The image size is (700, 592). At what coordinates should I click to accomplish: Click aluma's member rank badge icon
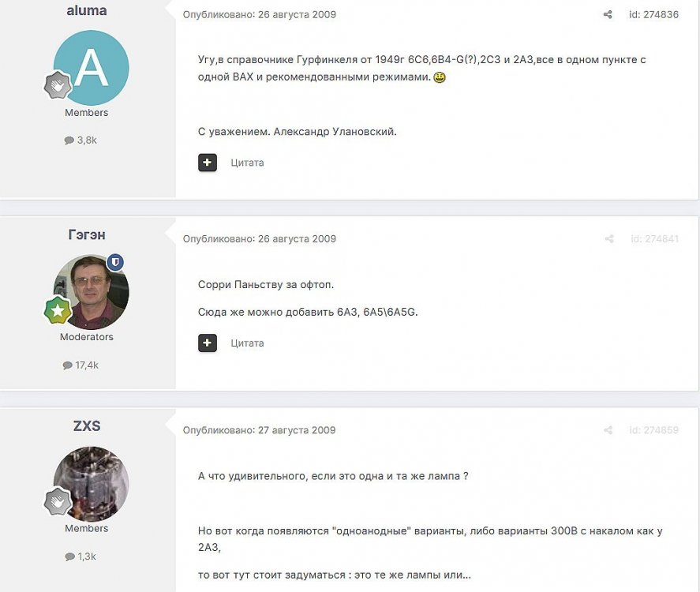coord(58,87)
